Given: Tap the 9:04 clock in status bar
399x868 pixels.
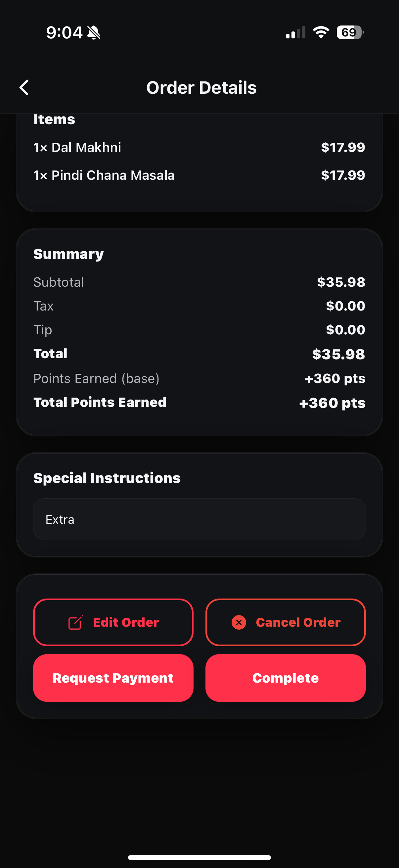Looking at the screenshot, I should (x=64, y=33).
